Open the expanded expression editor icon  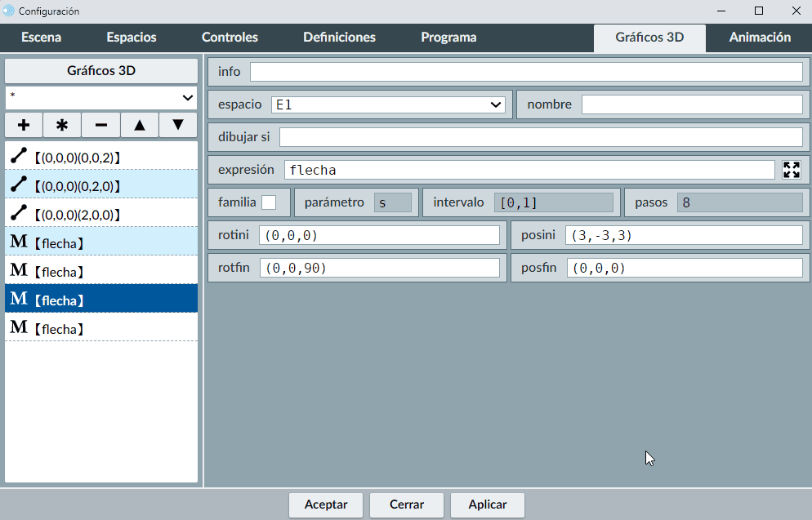(791, 170)
